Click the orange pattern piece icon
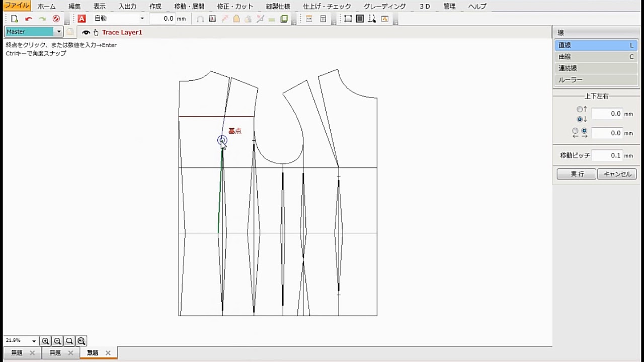The width and height of the screenshot is (644, 362). 236,19
